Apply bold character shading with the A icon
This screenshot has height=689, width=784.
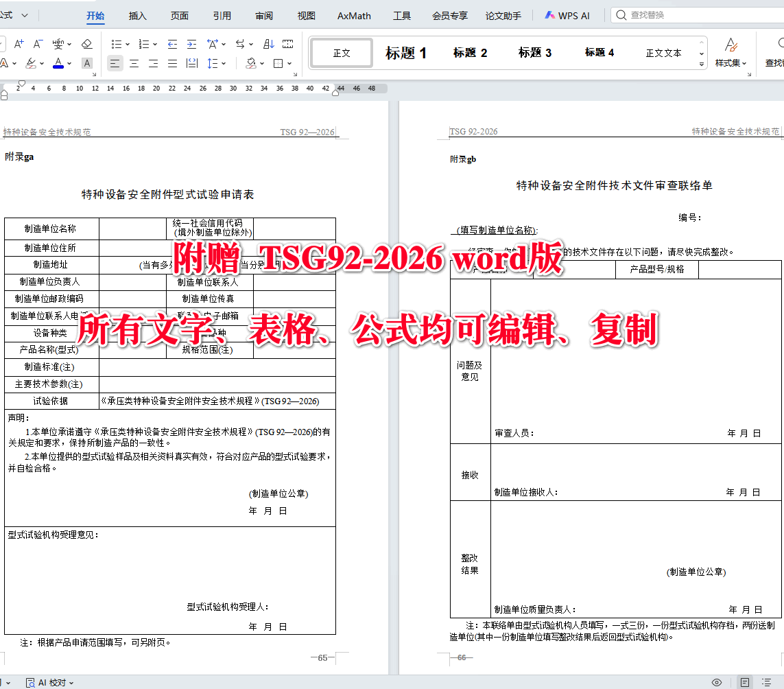click(x=86, y=63)
